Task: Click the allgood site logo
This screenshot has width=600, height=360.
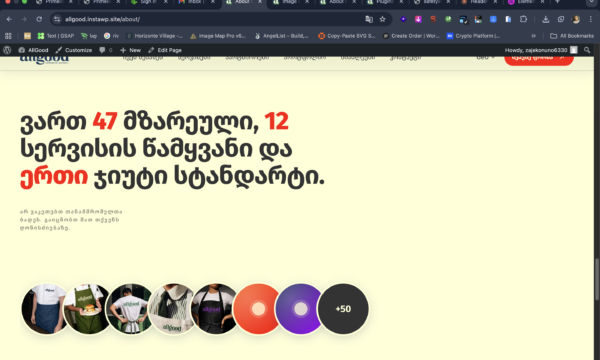Action: [44, 59]
